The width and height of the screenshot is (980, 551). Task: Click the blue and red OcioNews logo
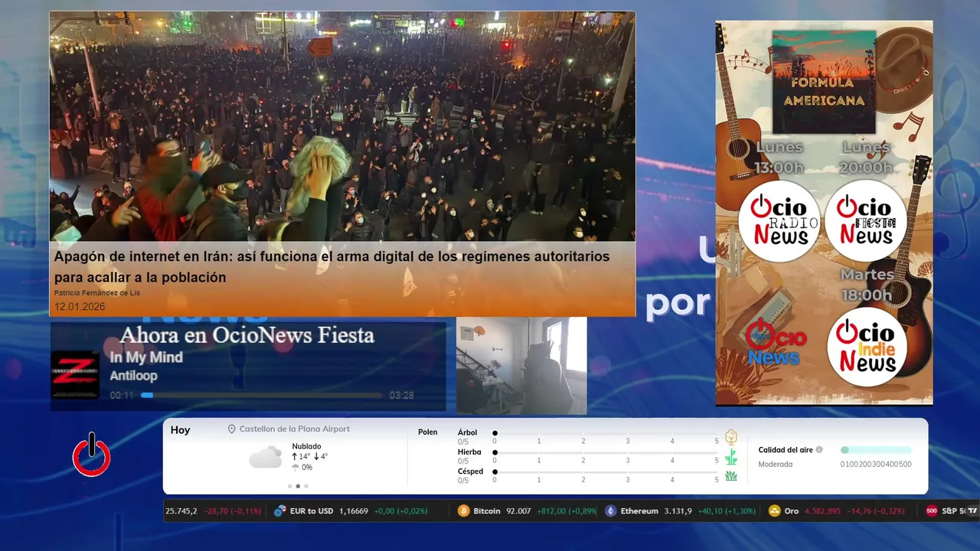pos(775,343)
